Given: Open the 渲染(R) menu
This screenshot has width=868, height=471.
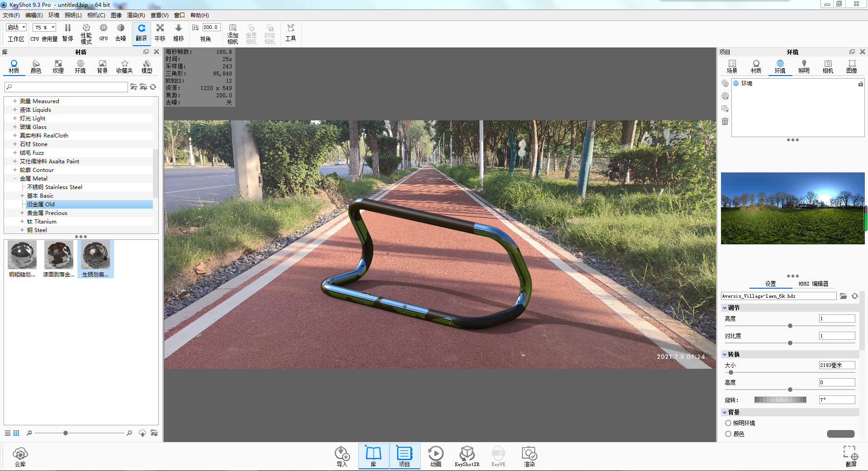Looking at the screenshot, I should [136, 15].
